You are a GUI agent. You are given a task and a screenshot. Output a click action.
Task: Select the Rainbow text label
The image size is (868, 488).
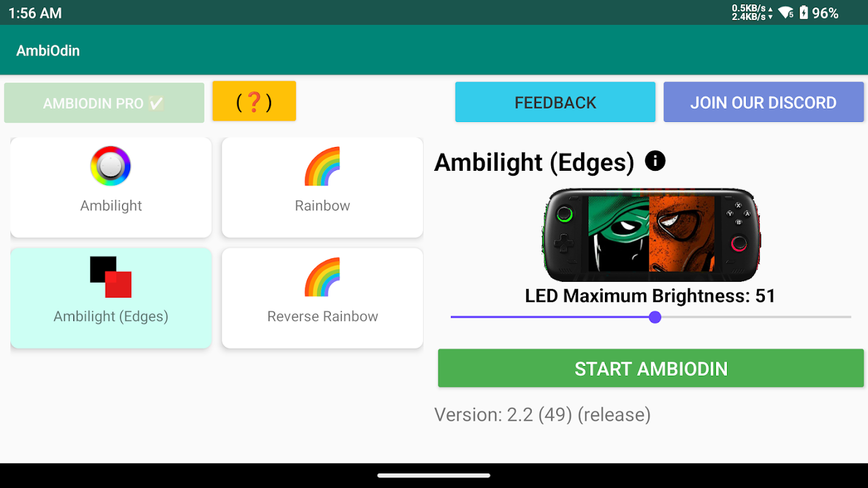coord(322,206)
